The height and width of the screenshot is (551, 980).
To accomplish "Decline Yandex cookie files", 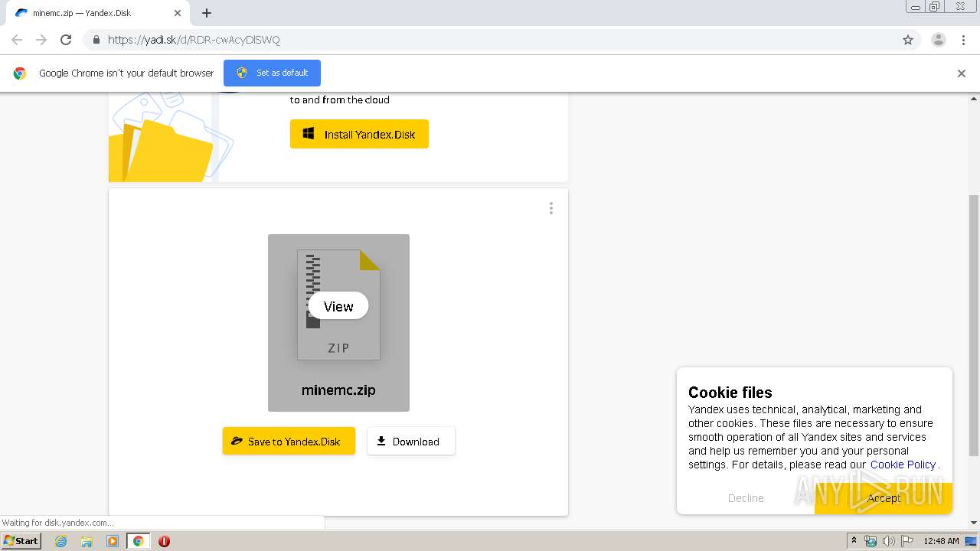I will (746, 498).
